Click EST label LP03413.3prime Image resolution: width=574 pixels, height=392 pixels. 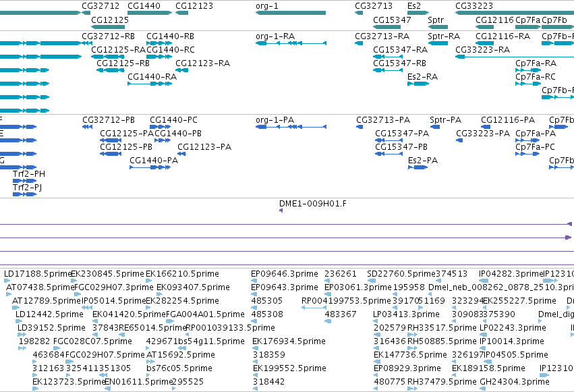[406, 314]
